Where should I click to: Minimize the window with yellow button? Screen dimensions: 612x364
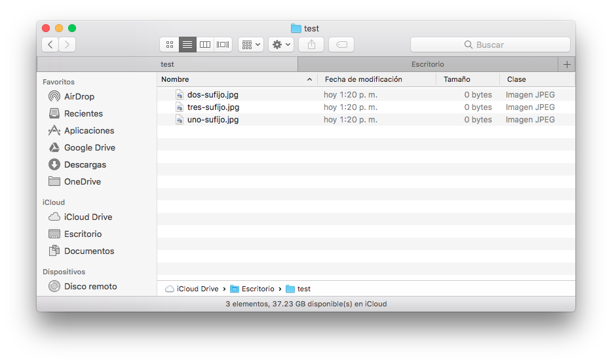click(x=59, y=28)
